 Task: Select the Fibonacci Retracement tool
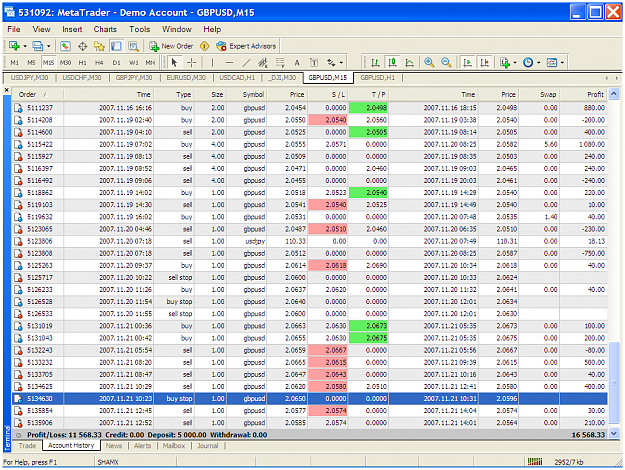tap(280, 63)
